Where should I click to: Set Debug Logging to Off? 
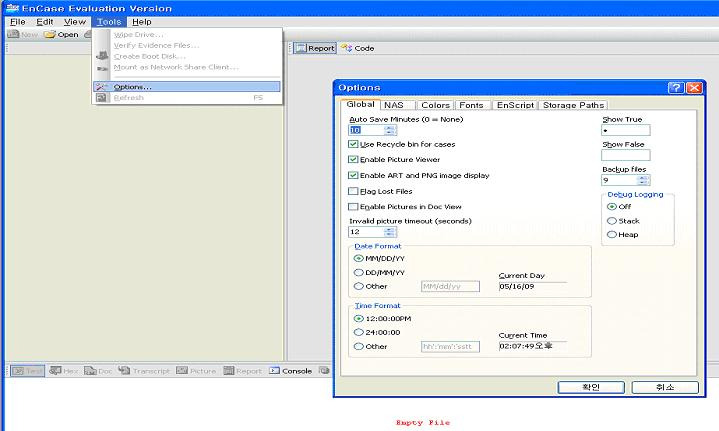pos(612,207)
